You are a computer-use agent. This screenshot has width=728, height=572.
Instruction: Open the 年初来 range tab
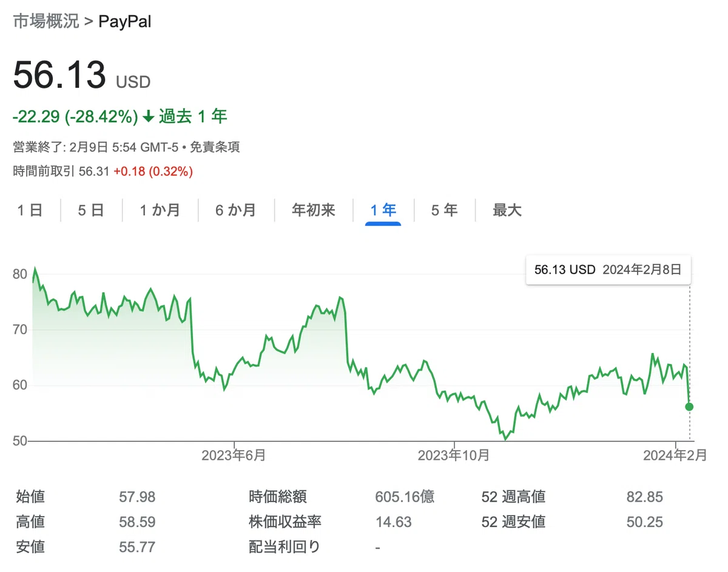(313, 210)
